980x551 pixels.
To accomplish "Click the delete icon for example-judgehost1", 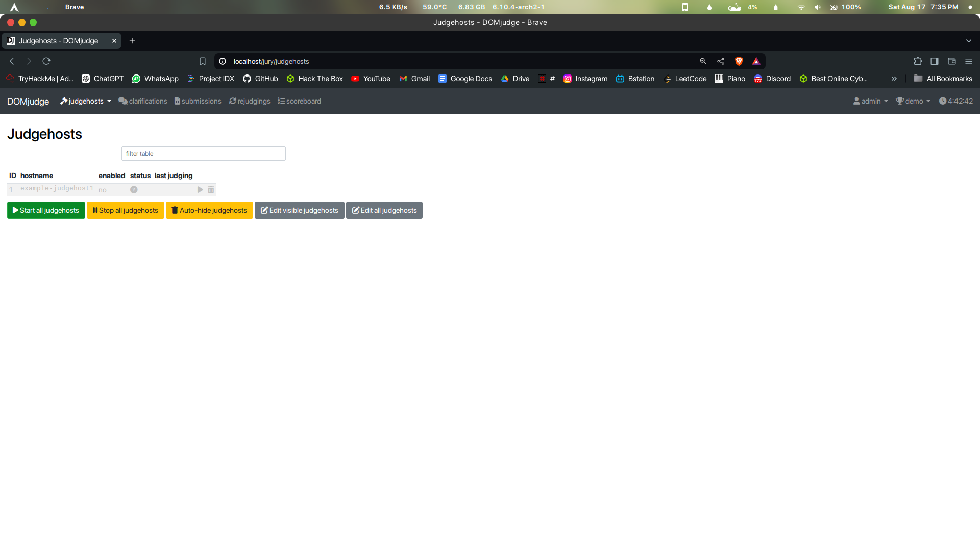I will click(211, 189).
